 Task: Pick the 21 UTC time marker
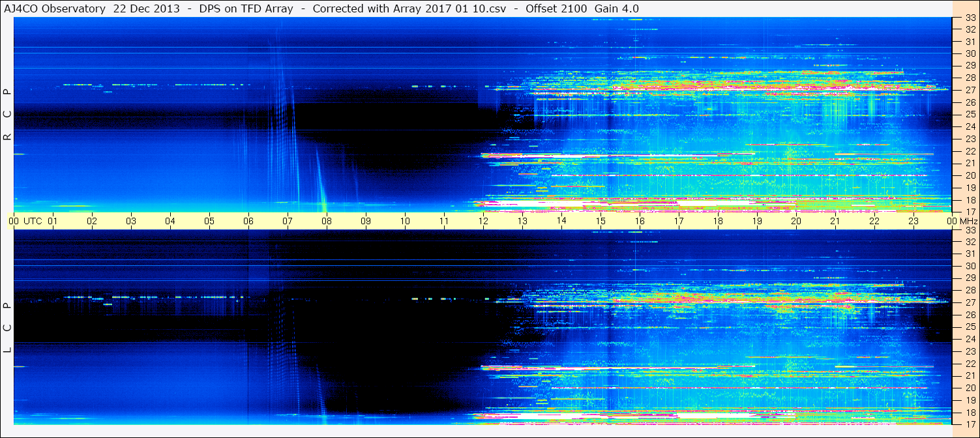pyautogui.click(x=835, y=221)
